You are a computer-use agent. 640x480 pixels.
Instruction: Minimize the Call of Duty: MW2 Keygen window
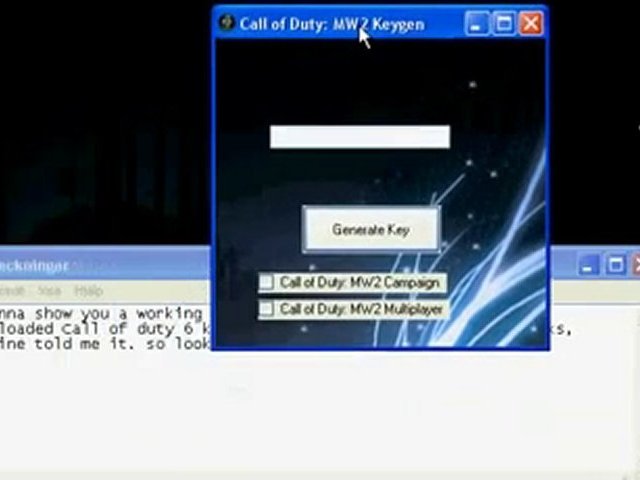(x=478, y=23)
